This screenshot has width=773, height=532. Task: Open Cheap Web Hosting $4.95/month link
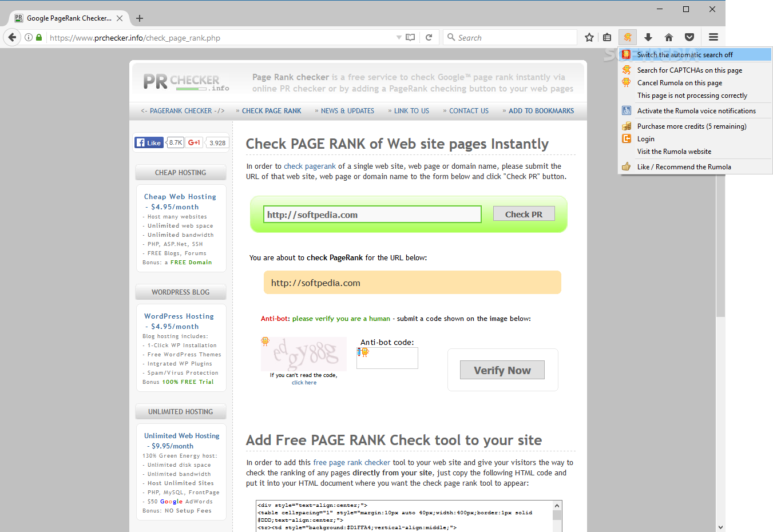click(180, 201)
